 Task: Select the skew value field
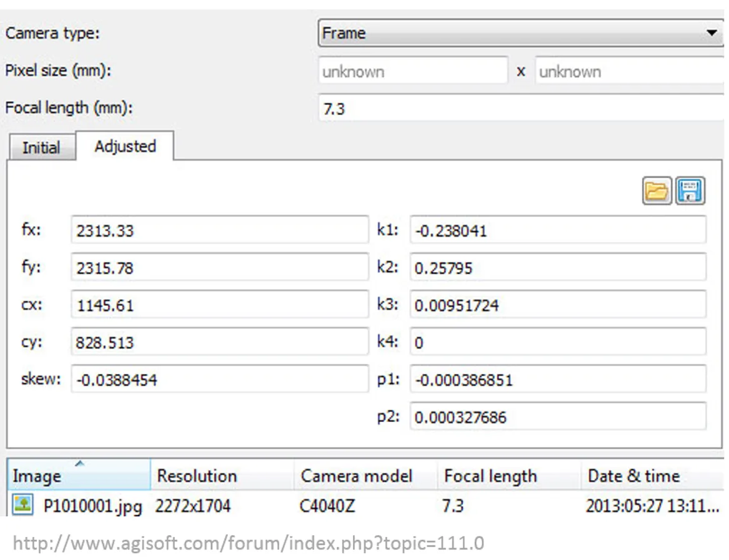coord(219,379)
